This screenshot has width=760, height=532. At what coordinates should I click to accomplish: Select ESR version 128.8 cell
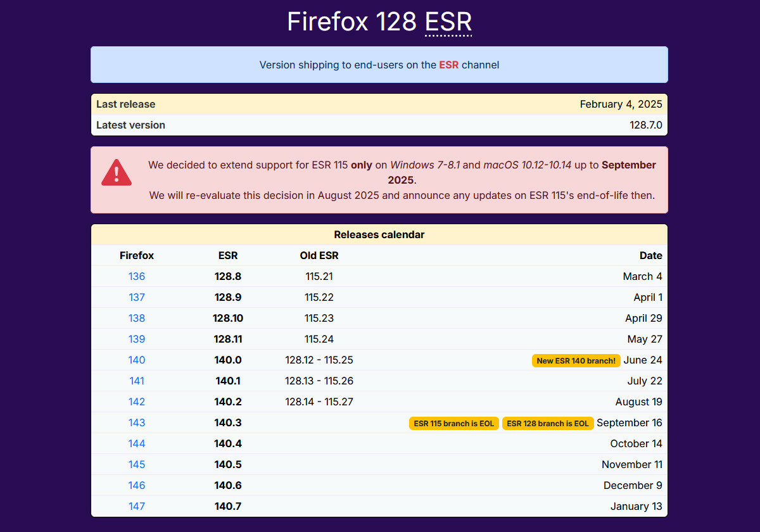(228, 276)
